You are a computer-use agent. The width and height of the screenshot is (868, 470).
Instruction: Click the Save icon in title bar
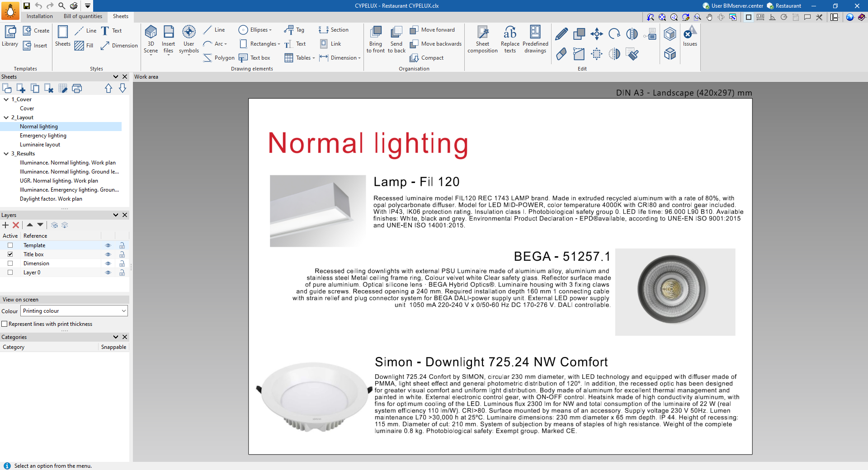pos(27,6)
